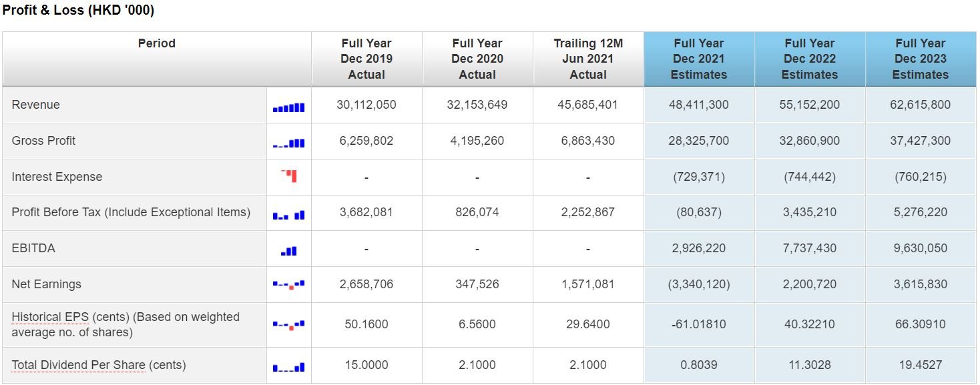Click net earnings value 347,526
This screenshot has width=980, height=385.
[x=477, y=284]
